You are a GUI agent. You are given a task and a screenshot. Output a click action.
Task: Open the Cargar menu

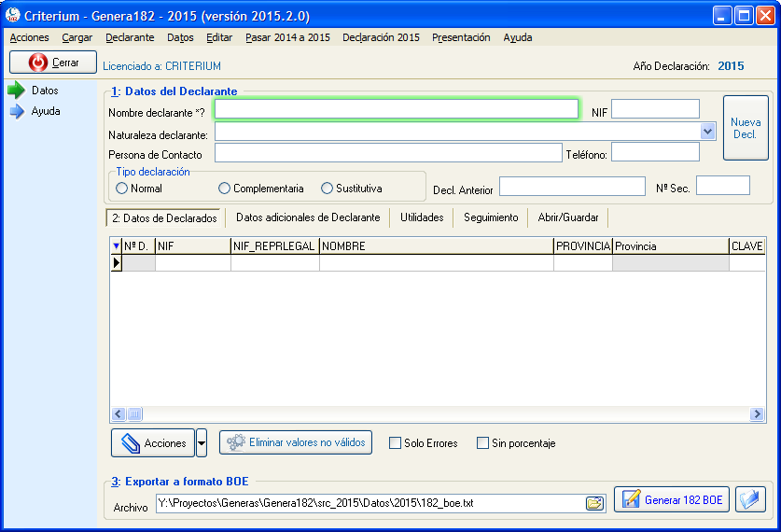[77, 37]
